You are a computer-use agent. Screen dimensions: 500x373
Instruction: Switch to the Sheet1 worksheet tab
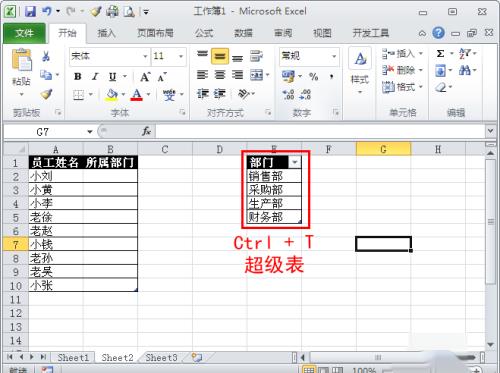coord(73,358)
